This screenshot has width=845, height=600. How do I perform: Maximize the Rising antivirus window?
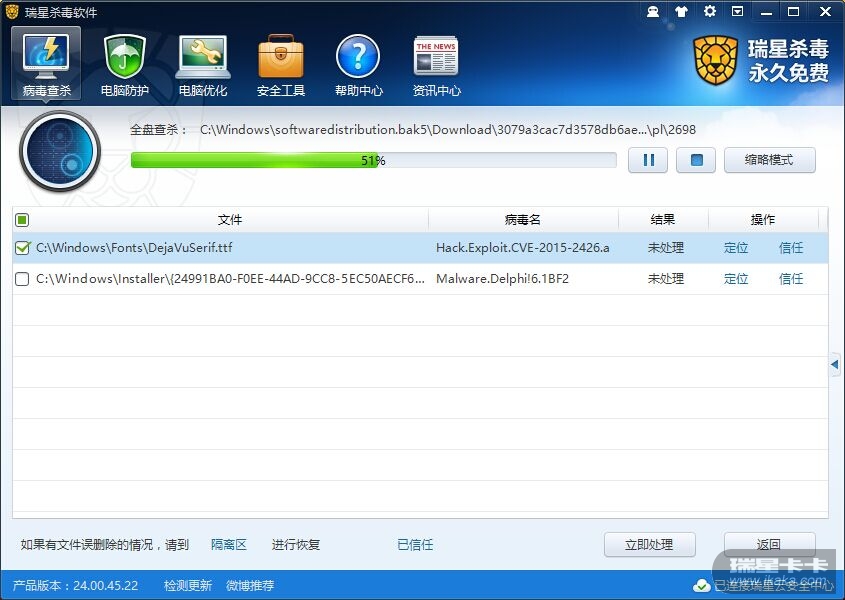pos(794,11)
